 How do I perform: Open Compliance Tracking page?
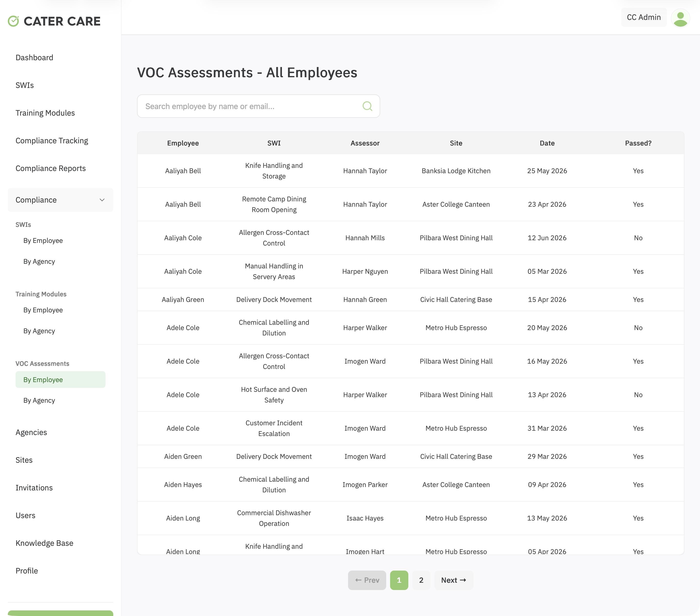[52, 141]
